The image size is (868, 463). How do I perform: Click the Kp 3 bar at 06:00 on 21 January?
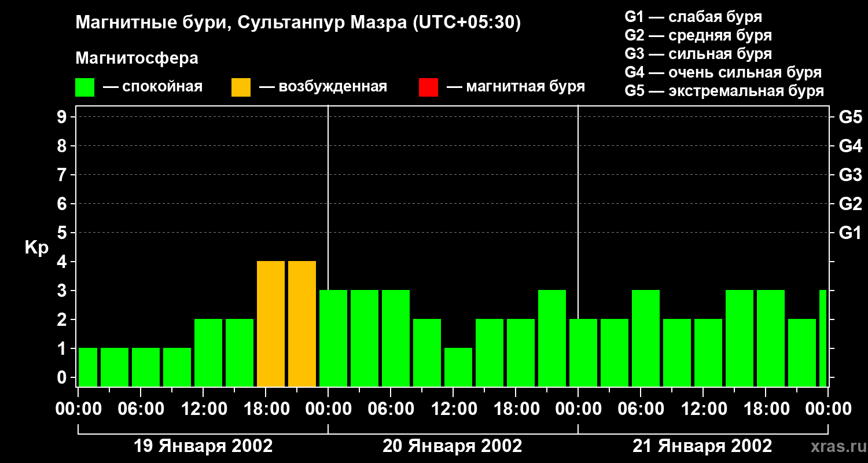point(646,338)
